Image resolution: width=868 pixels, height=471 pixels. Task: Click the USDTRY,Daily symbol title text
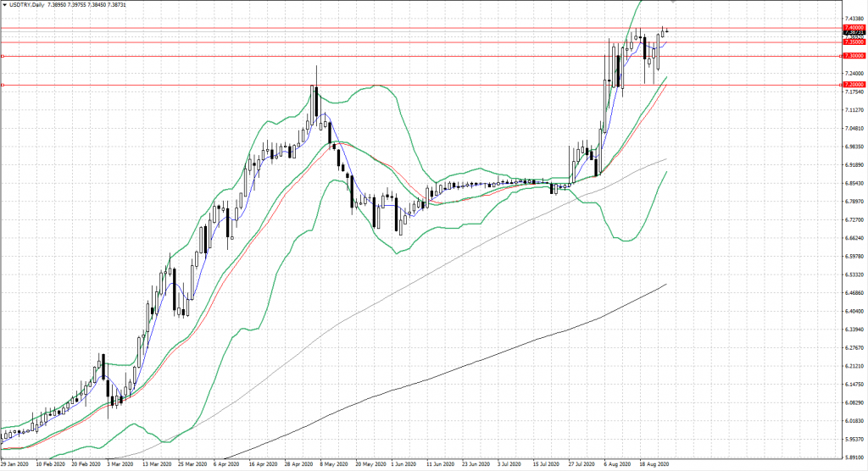coord(27,5)
